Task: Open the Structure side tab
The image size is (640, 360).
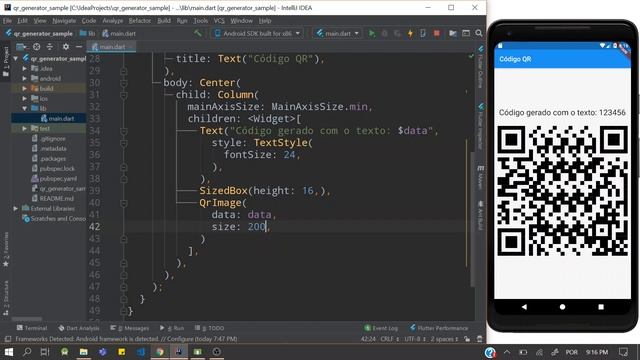Action: click(x=6, y=298)
